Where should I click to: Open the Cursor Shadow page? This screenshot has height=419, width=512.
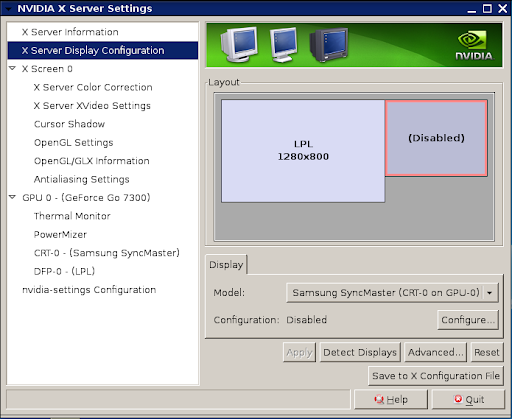coord(103,124)
